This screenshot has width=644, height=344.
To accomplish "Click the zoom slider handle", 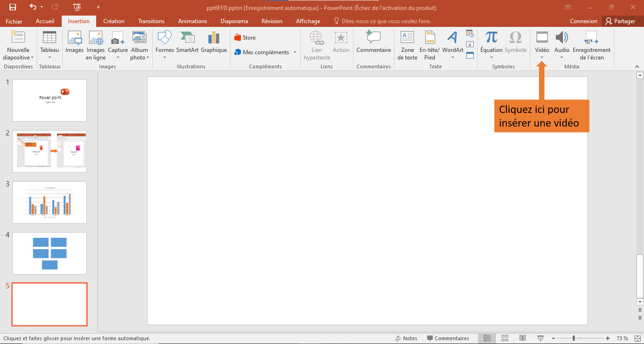I will click(x=574, y=338).
